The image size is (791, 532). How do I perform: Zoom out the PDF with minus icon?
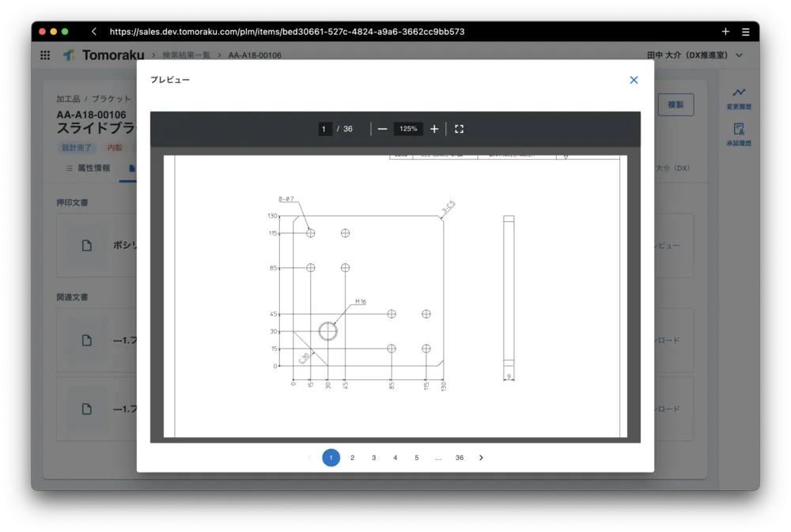point(383,129)
